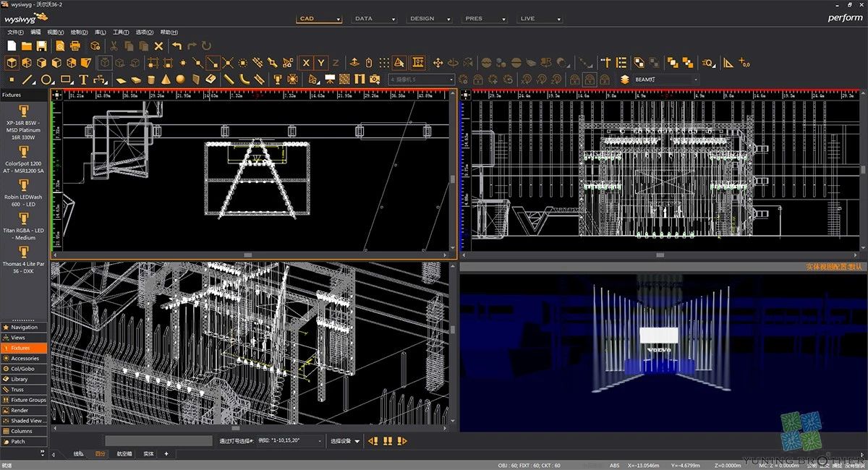The image size is (868, 470).
Task: Open the Render sidebar panel
Action: [x=24, y=411]
